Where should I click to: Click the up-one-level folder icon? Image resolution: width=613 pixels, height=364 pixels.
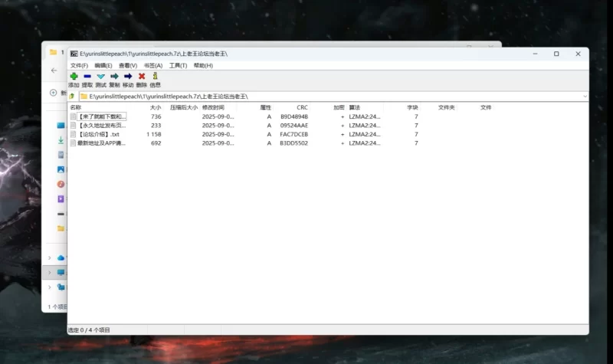coord(72,97)
